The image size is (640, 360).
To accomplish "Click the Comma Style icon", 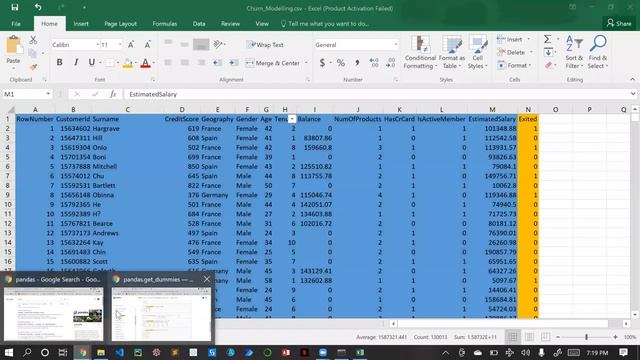I will [357, 63].
